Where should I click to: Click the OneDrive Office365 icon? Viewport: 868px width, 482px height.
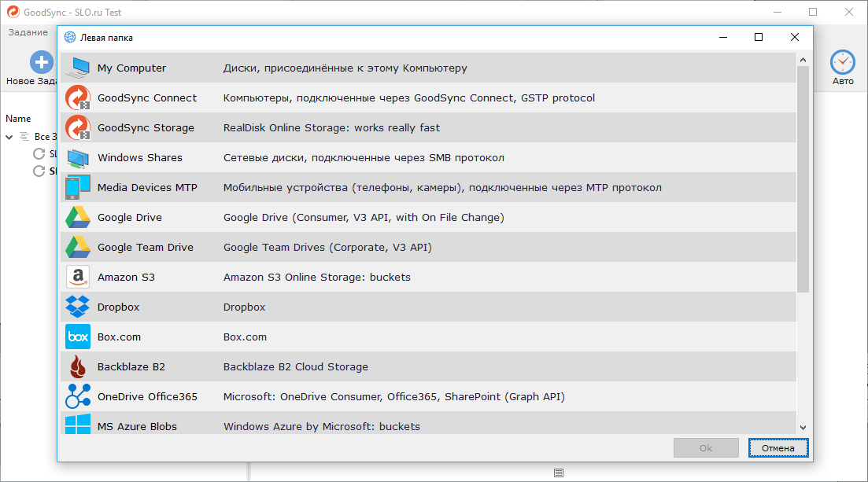point(77,396)
